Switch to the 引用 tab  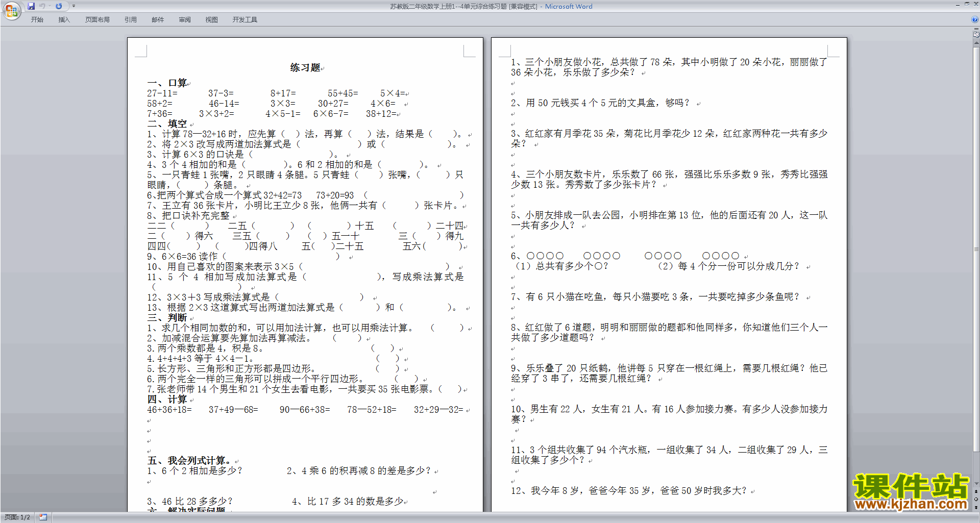click(x=131, y=20)
